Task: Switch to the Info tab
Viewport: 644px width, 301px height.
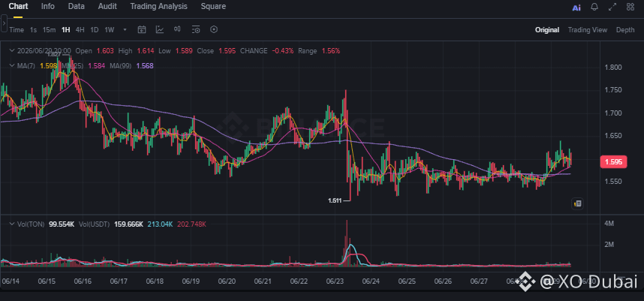Action: coord(47,7)
